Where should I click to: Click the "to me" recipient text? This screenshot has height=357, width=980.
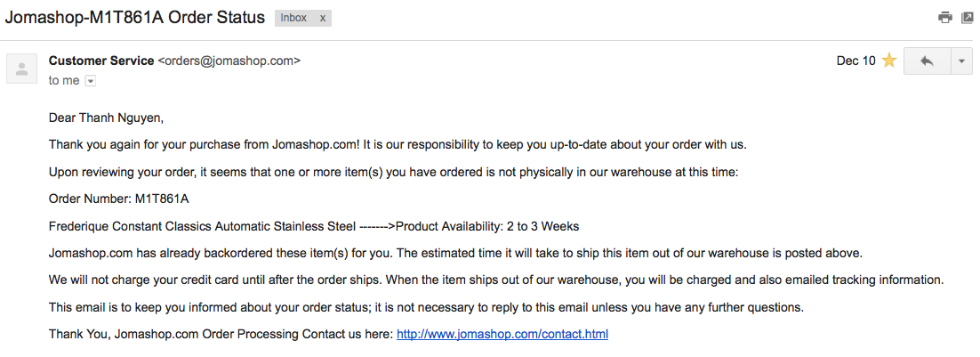64,81
